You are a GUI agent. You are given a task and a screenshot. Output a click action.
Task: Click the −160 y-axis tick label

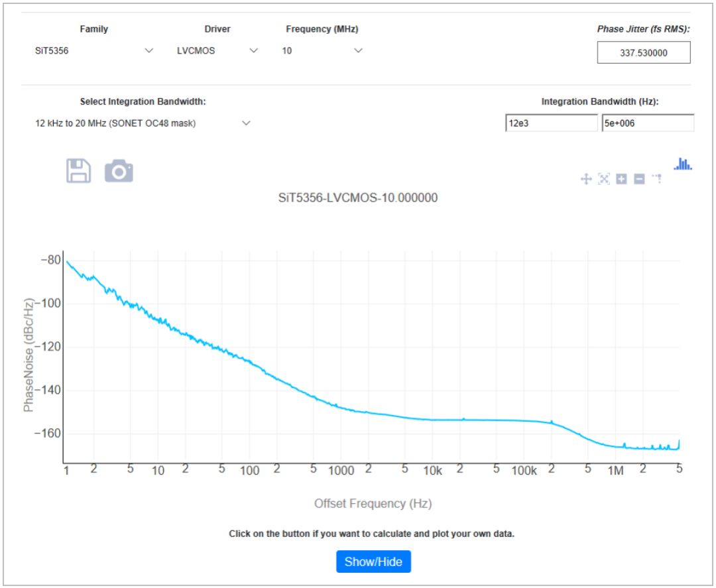48,434
